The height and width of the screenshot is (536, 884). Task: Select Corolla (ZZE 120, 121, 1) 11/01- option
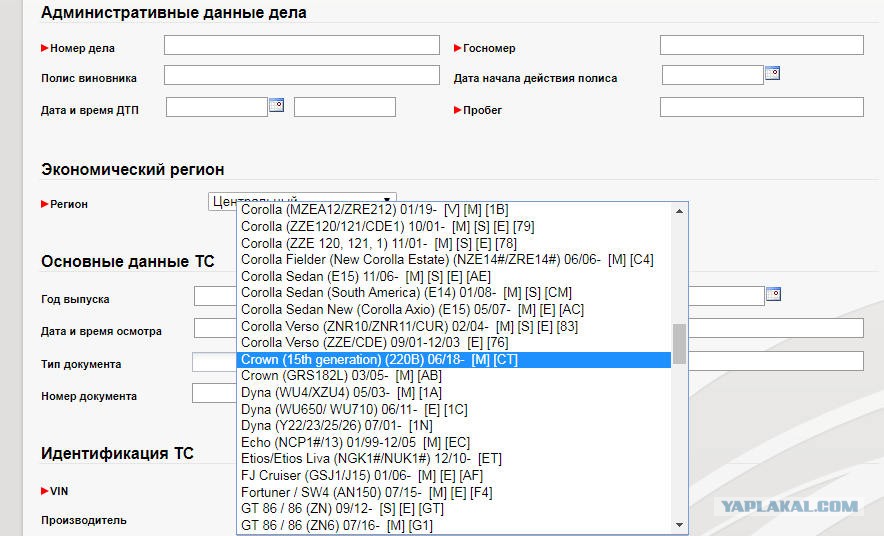click(x=454, y=243)
